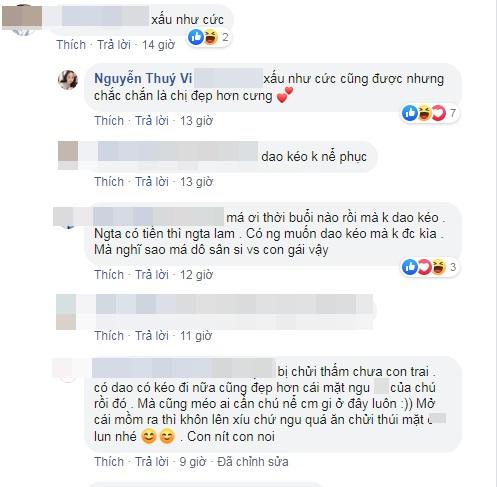Reply to the 'dao kéo k nể phục' comment
497x487 pixels.
[152, 182]
